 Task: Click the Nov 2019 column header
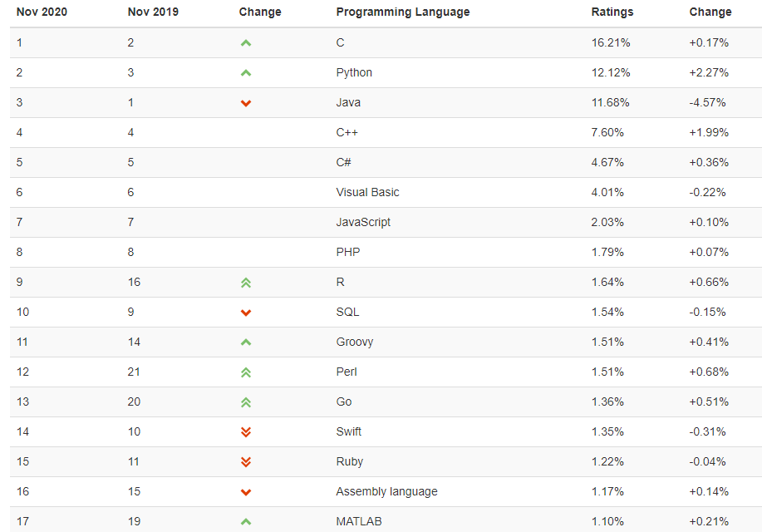(153, 12)
